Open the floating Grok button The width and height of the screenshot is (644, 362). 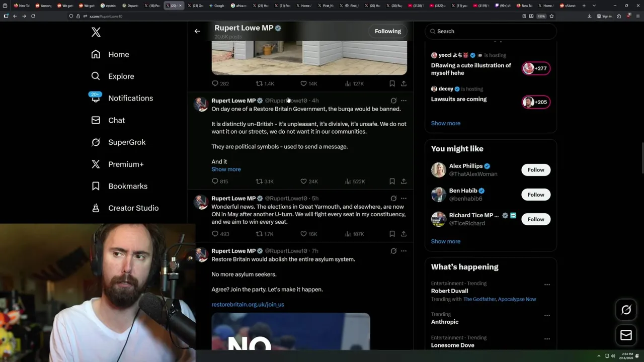tap(626, 310)
